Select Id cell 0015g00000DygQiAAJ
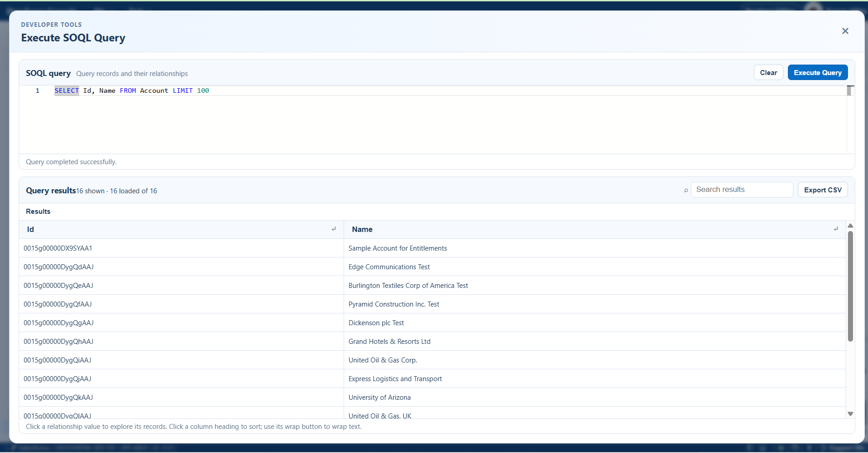Image resolution: width=868 pixels, height=453 pixels. coord(181,360)
